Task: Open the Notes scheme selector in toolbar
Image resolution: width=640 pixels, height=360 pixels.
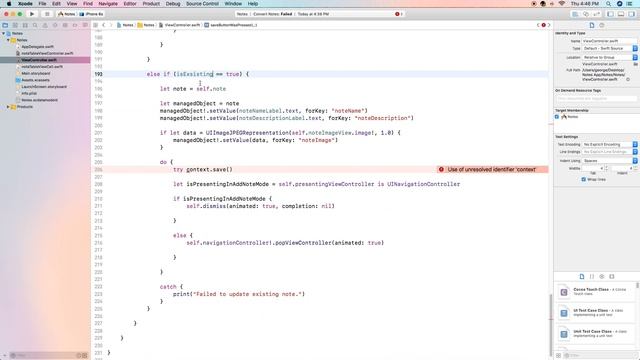Action: [x=67, y=14]
